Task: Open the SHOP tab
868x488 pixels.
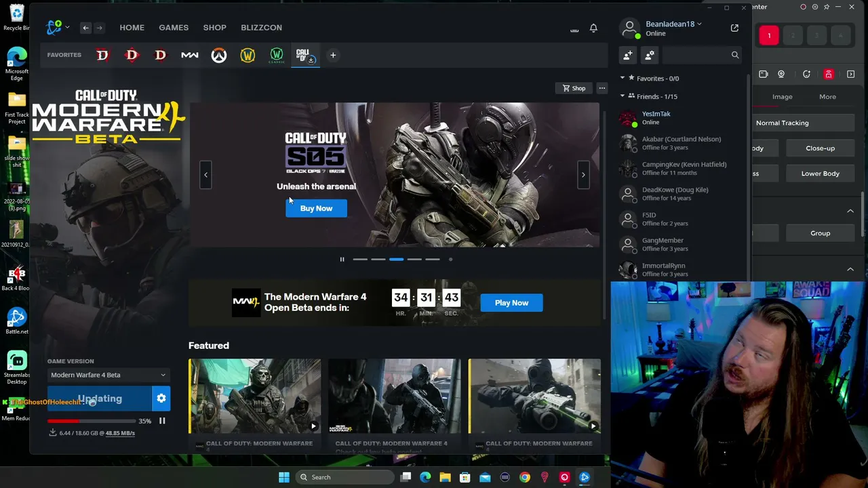Action: point(214,28)
